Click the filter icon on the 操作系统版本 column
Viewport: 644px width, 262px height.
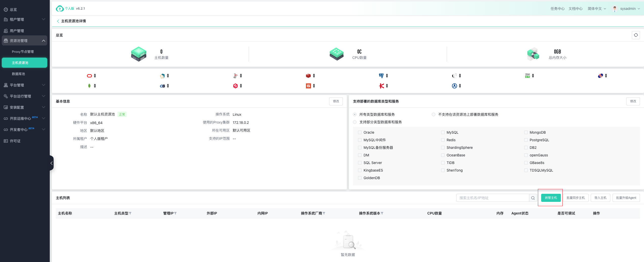[x=382, y=213]
